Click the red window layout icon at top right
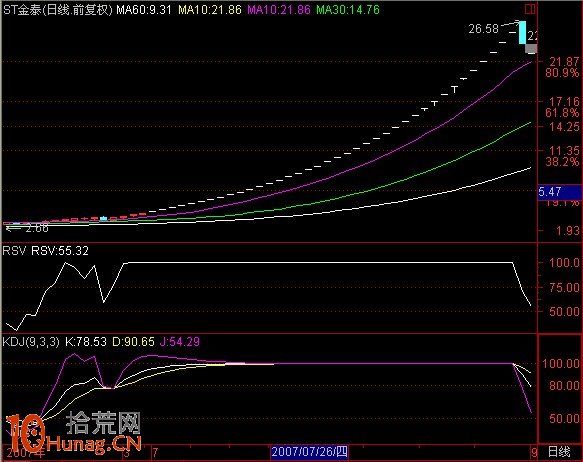This screenshot has width=583, height=462. [530, 9]
